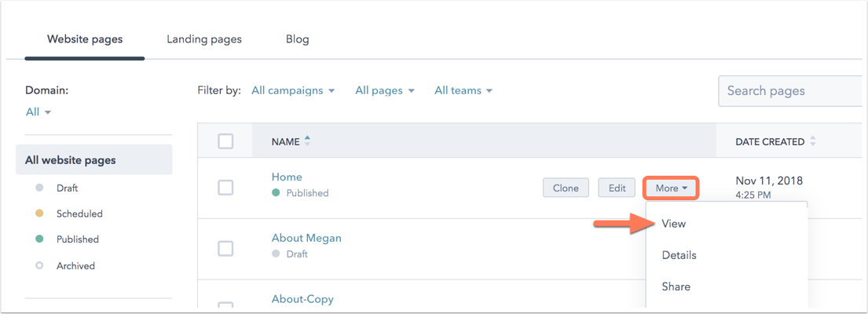Open the Blog tab

(297, 39)
